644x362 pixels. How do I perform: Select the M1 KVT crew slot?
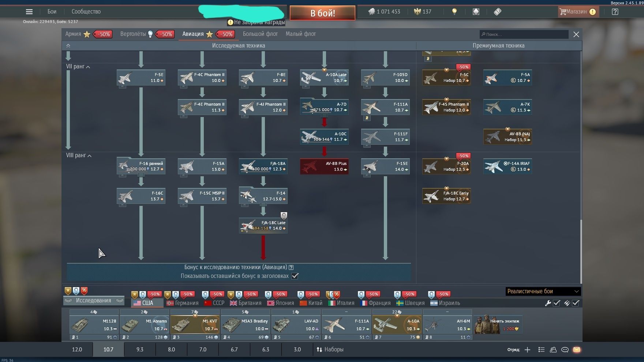click(195, 325)
